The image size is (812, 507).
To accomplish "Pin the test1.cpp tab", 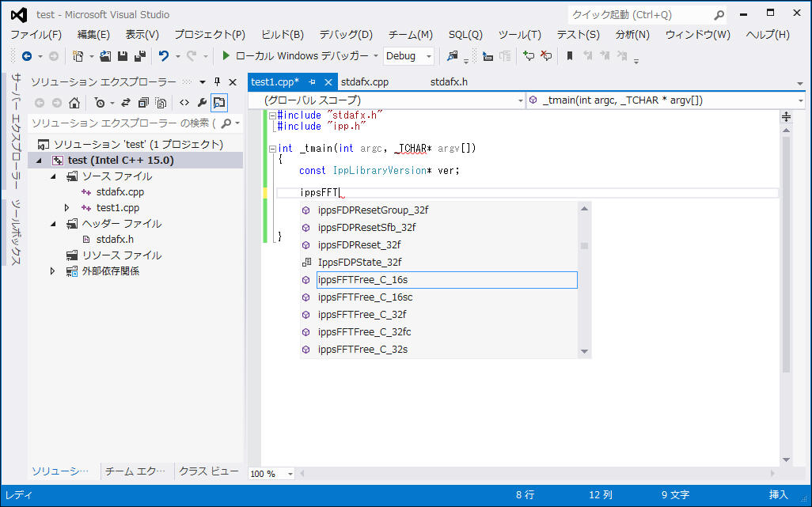I will (x=312, y=82).
